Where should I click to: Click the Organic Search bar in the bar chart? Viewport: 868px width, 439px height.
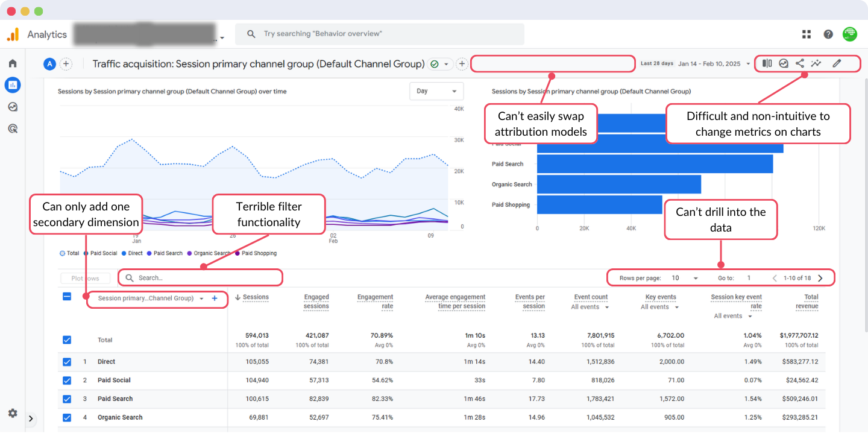tap(619, 185)
